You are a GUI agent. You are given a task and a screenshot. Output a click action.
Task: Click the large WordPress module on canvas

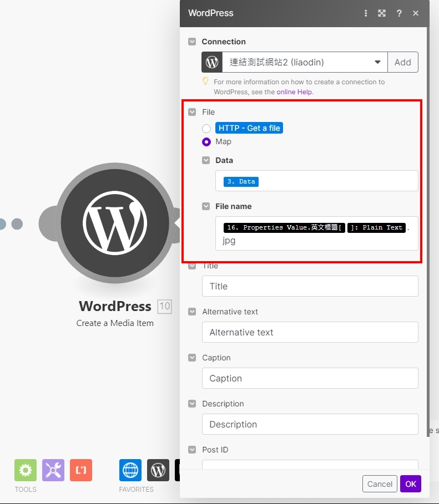click(115, 223)
